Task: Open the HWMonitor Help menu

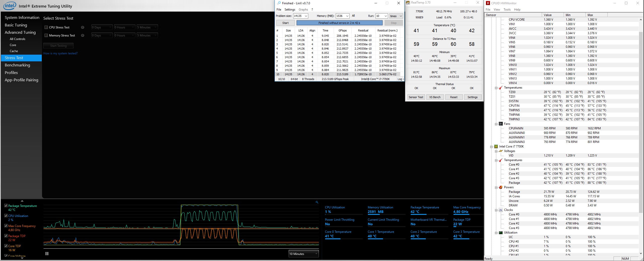Action: (517, 10)
